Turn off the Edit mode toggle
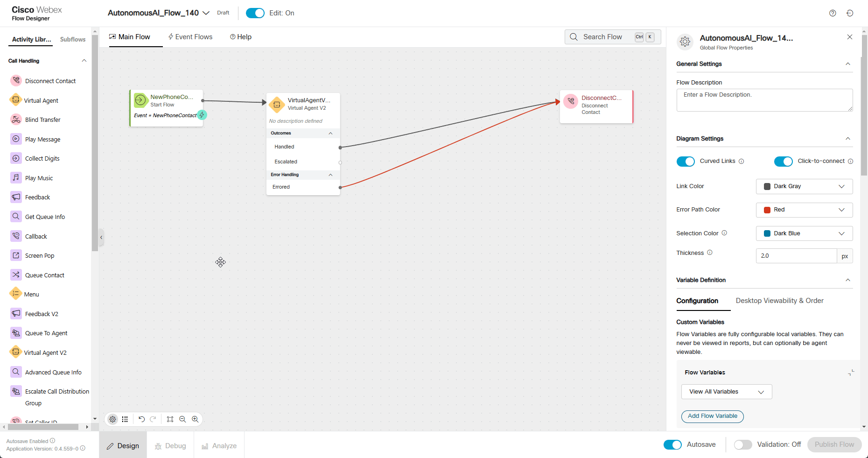The height and width of the screenshot is (458, 868). tap(255, 13)
